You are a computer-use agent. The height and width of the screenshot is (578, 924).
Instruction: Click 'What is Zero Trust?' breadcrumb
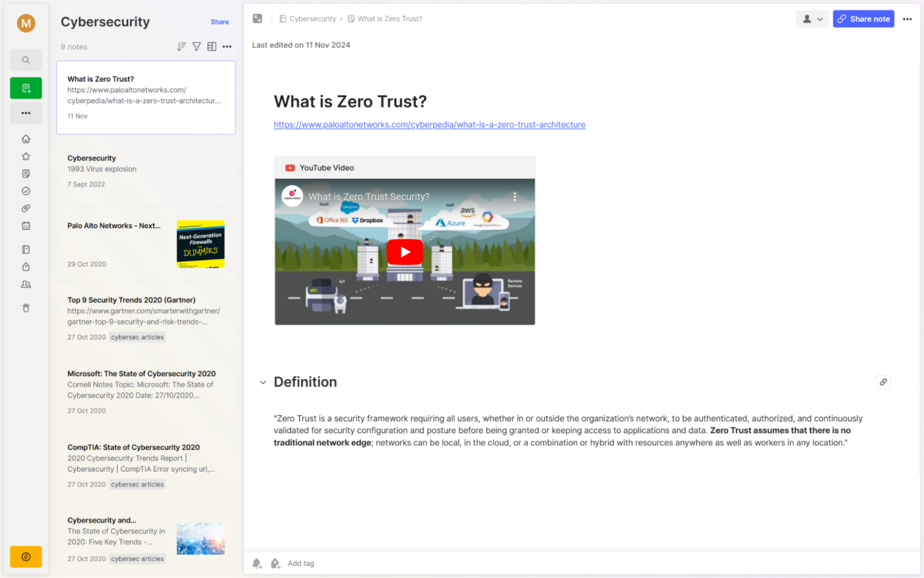[385, 18]
